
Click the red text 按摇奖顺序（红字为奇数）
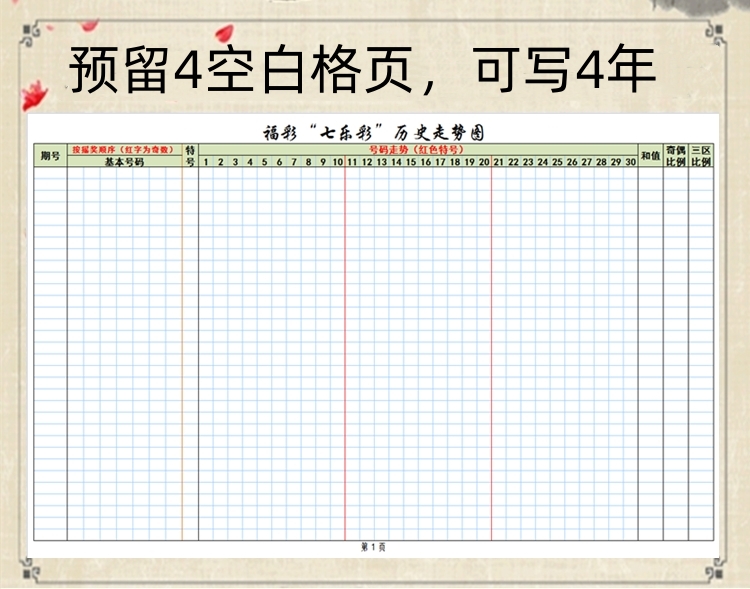click(x=123, y=150)
